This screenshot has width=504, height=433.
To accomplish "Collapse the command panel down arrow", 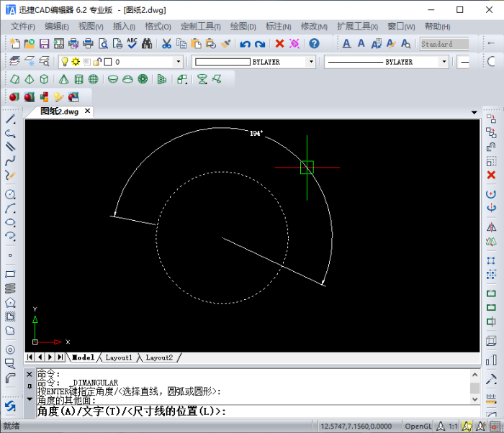I will click(x=30, y=399).
